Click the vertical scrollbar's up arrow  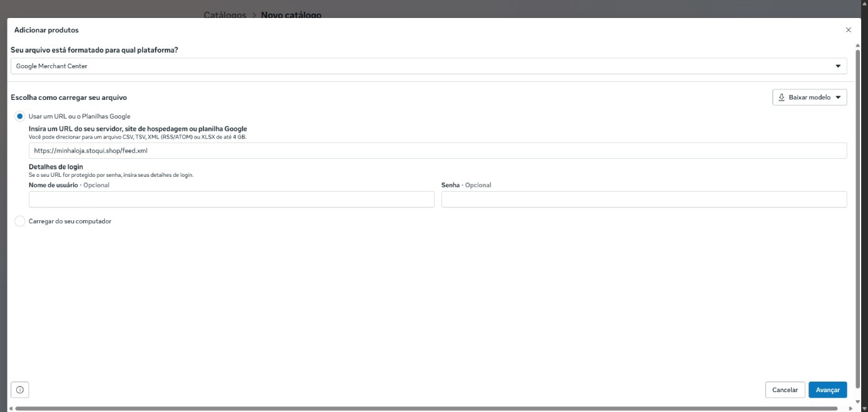click(x=858, y=46)
